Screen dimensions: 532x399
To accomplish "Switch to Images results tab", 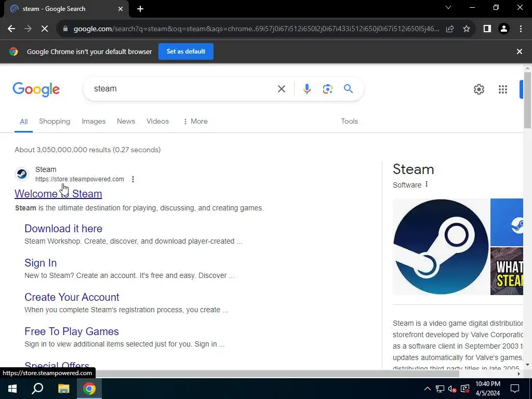I will [94, 122].
